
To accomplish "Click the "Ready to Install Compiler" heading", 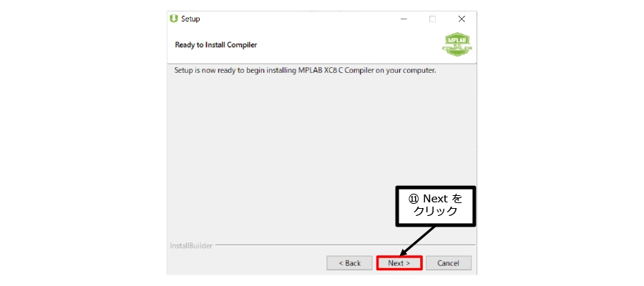I will coord(216,45).
